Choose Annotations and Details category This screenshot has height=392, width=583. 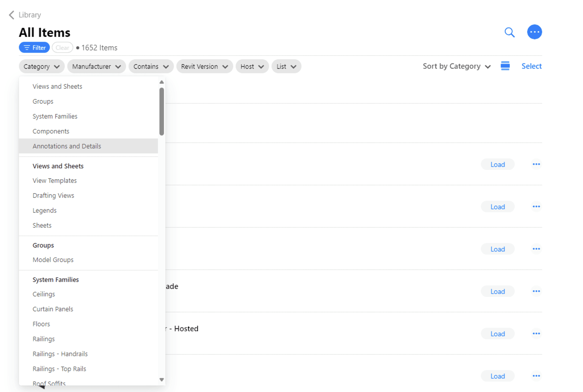[67, 146]
